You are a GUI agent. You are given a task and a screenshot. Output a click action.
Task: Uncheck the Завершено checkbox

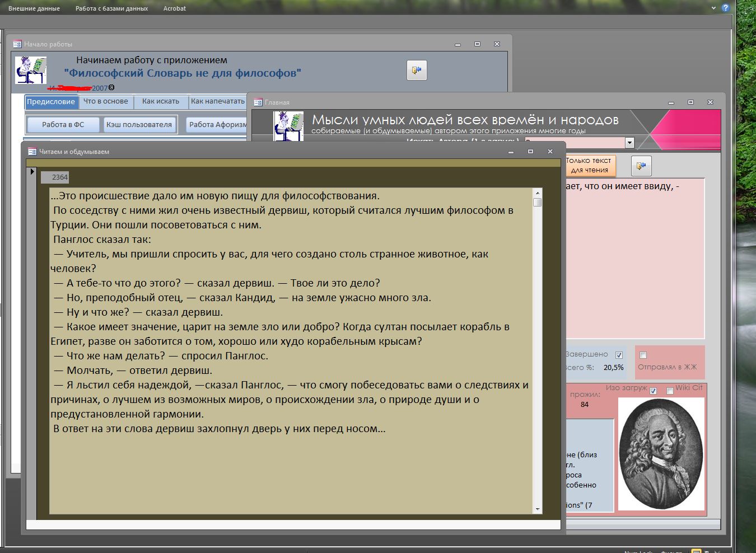click(x=619, y=355)
